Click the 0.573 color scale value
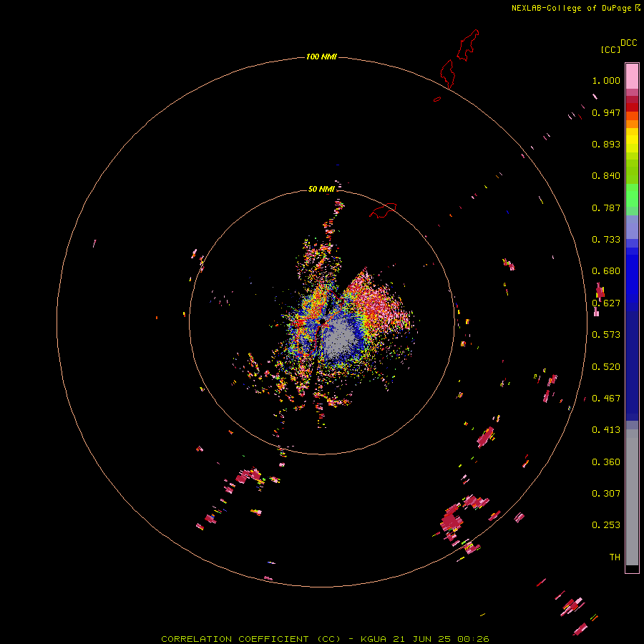The width and height of the screenshot is (644, 644). tap(606, 335)
